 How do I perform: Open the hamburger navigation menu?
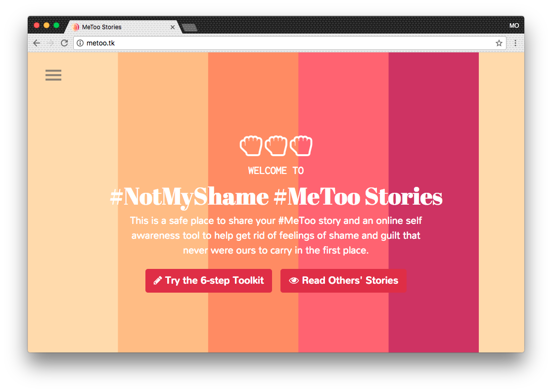(53, 75)
